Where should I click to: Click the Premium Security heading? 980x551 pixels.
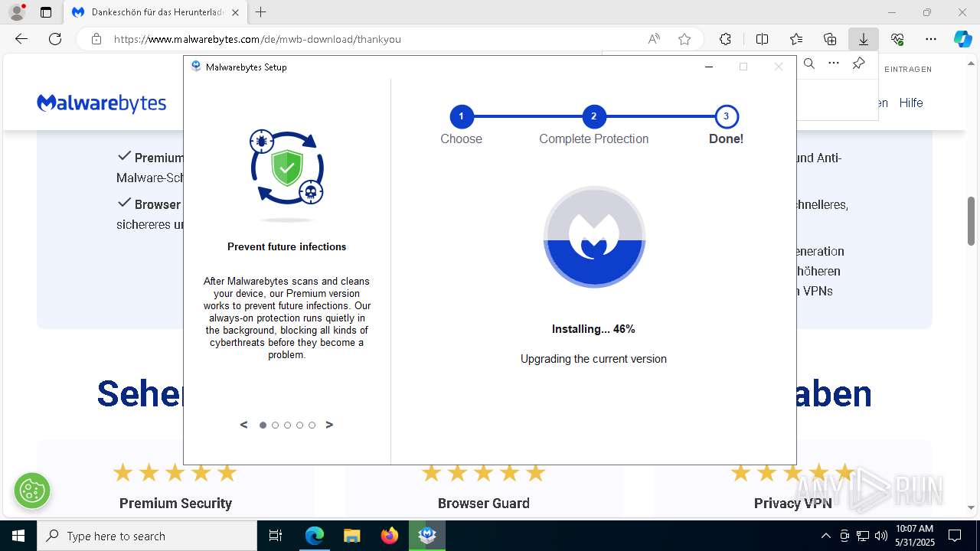(175, 503)
